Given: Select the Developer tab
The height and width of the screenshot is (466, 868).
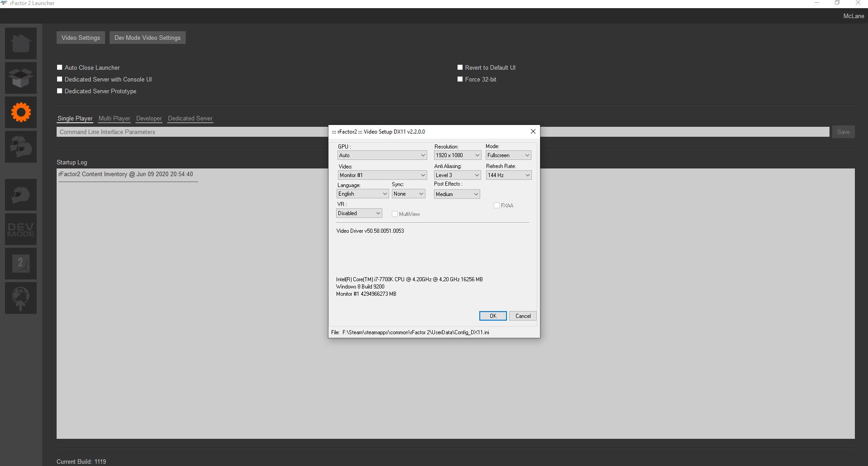Looking at the screenshot, I should coord(149,119).
